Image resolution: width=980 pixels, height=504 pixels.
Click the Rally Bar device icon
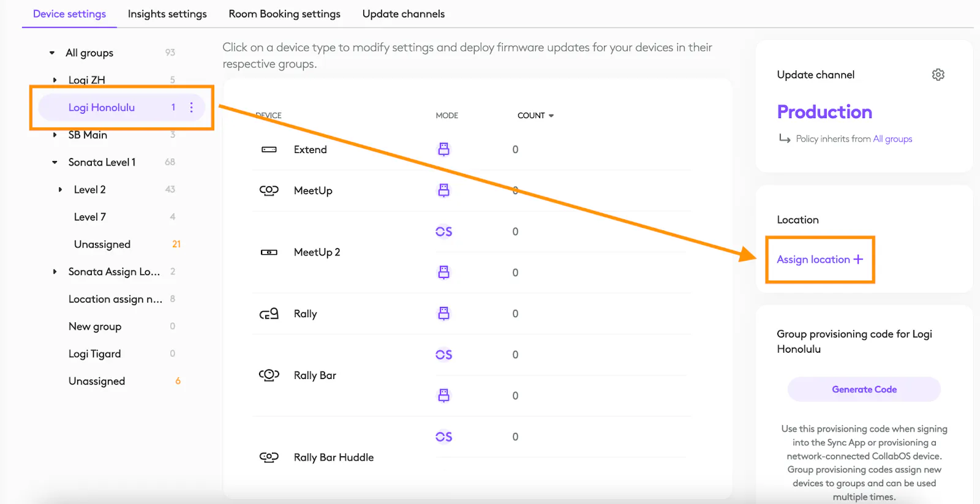click(x=269, y=375)
